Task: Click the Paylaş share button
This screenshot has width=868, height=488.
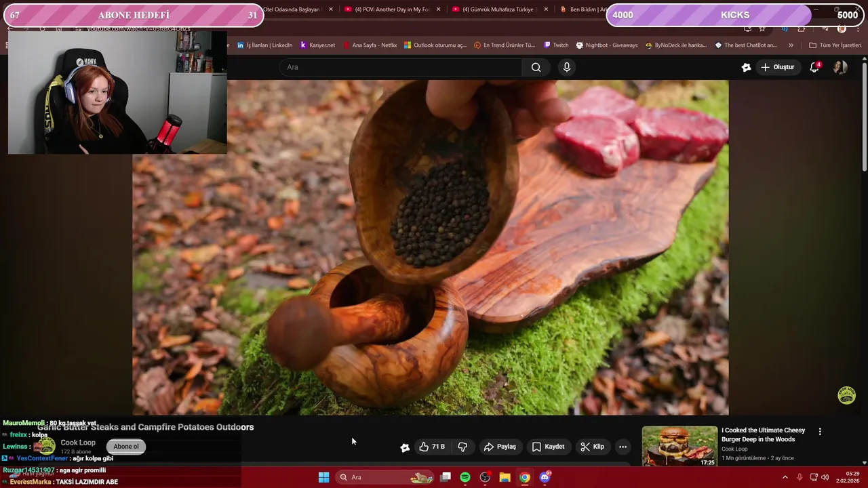Action: click(x=500, y=447)
